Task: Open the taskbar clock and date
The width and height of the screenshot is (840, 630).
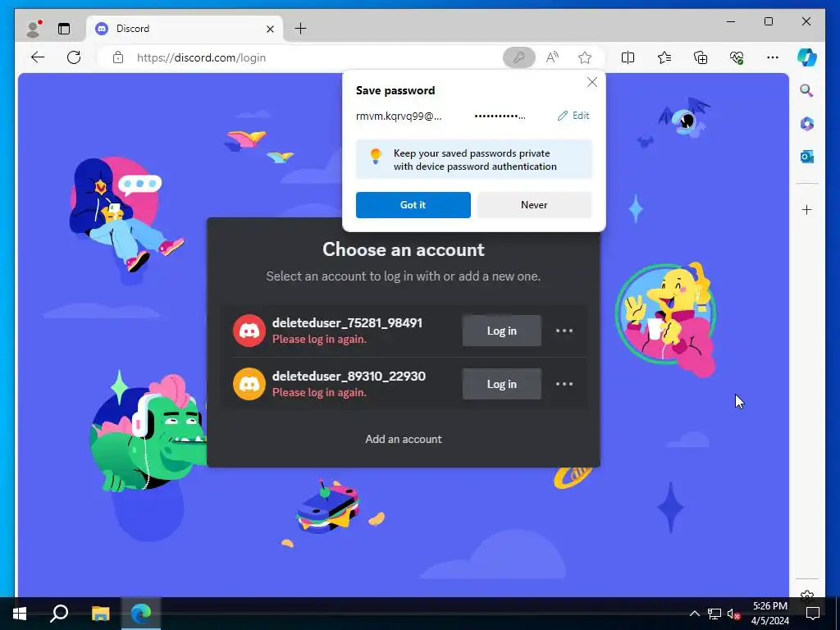Action: coord(769,614)
